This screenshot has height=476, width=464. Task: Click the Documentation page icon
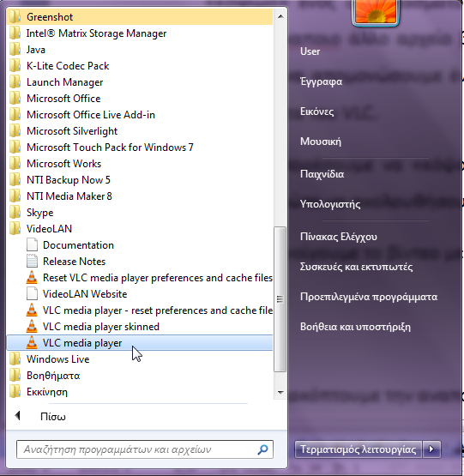pyautogui.click(x=32, y=245)
